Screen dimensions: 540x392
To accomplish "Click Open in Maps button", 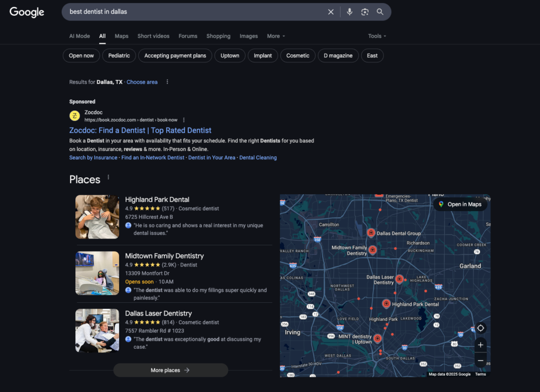I will tap(460, 204).
